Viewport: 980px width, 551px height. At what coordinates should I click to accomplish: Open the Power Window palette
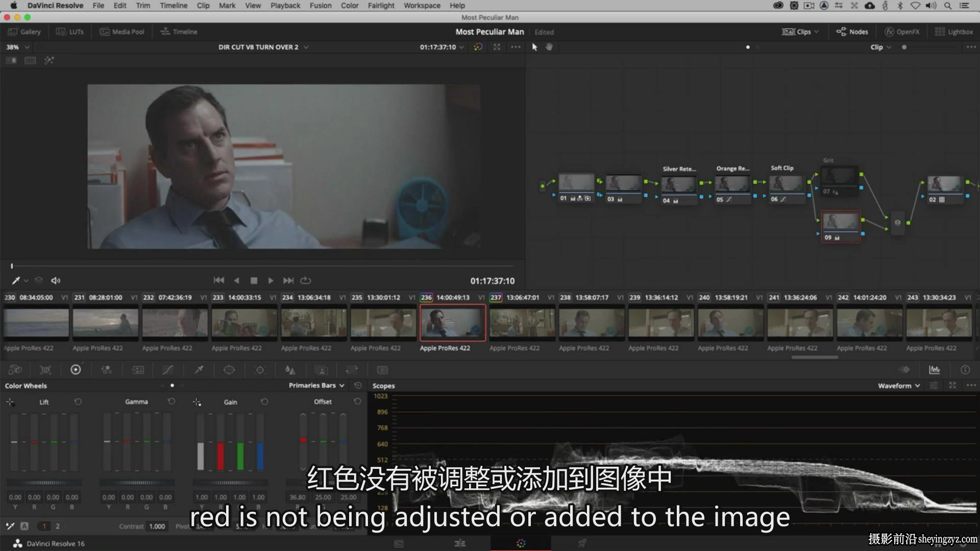coord(229,370)
